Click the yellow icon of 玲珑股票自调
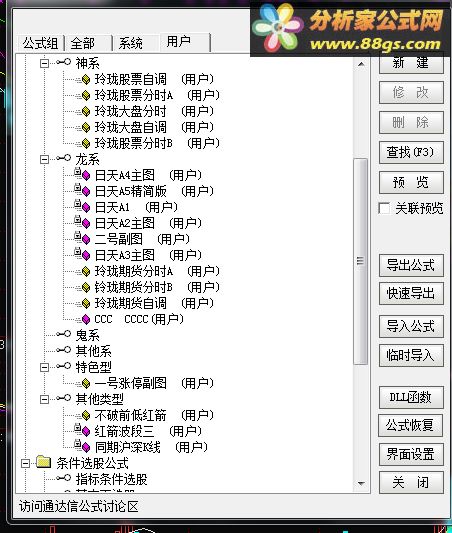This screenshot has width=452, height=533. click(86, 79)
